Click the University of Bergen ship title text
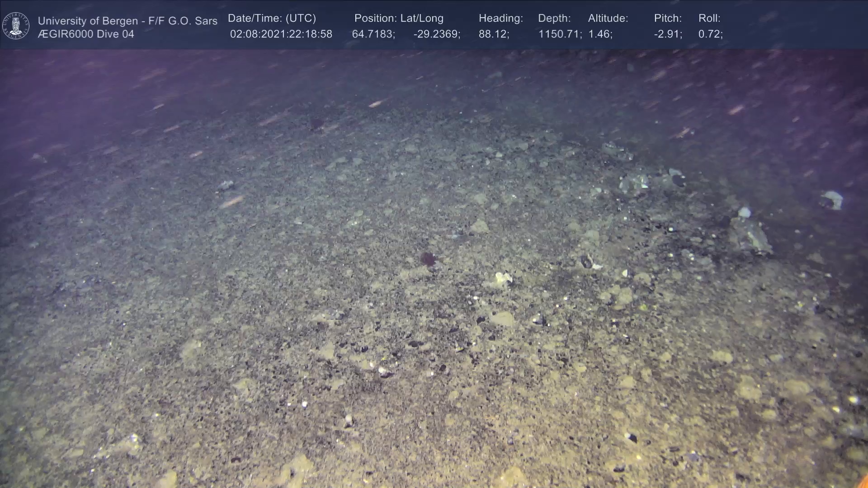The width and height of the screenshot is (868, 488). click(127, 21)
